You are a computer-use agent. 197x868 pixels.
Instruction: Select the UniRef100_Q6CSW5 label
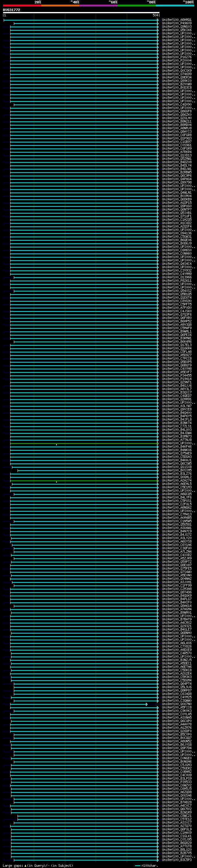tap(177, 463)
